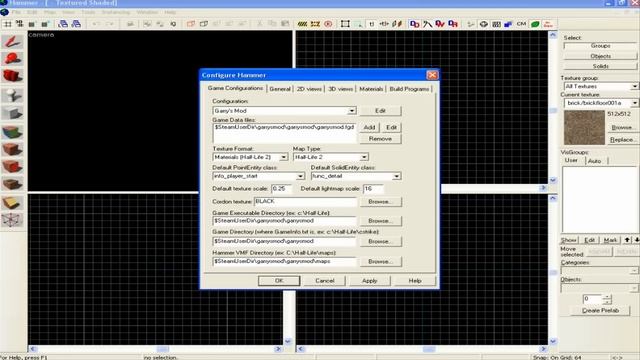Select the Selection arrow tool in left toolbar
Viewport: 640px width, 360px height.
click(x=12, y=41)
